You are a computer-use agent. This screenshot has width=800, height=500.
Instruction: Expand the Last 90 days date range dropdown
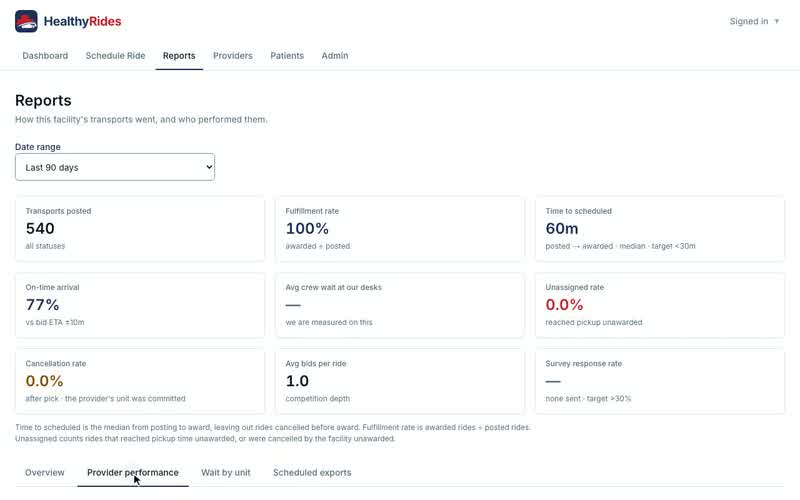pos(115,167)
